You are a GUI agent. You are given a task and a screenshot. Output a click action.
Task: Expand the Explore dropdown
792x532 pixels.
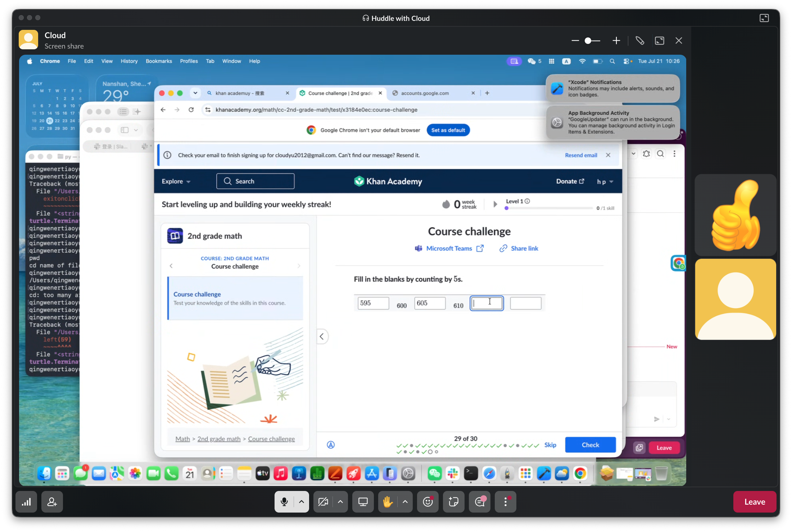point(176,181)
